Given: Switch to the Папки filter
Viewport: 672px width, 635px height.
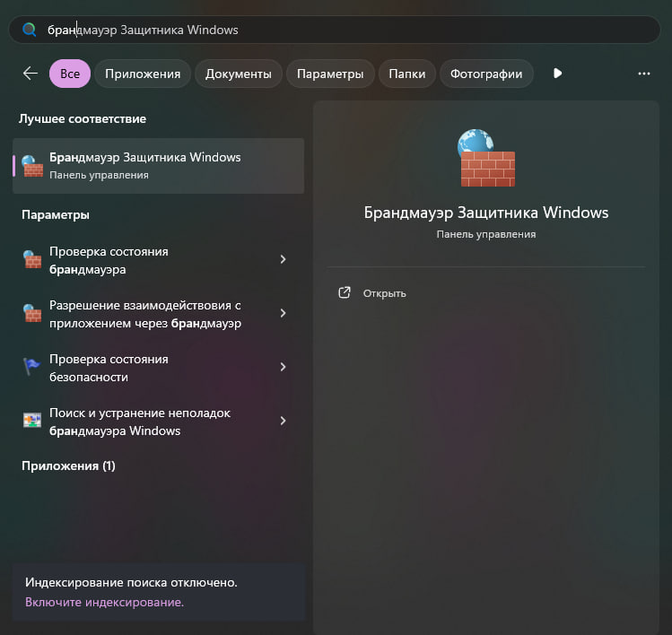Looking at the screenshot, I should [x=406, y=74].
